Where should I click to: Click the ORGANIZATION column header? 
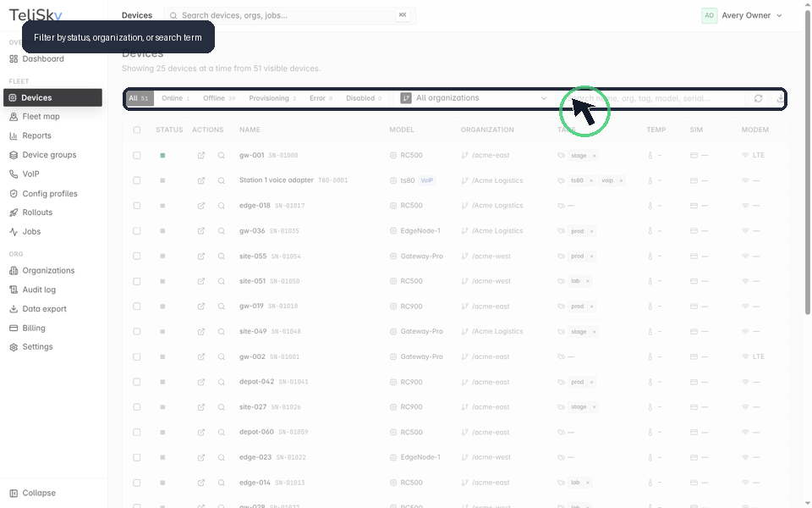(x=487, y=130)
